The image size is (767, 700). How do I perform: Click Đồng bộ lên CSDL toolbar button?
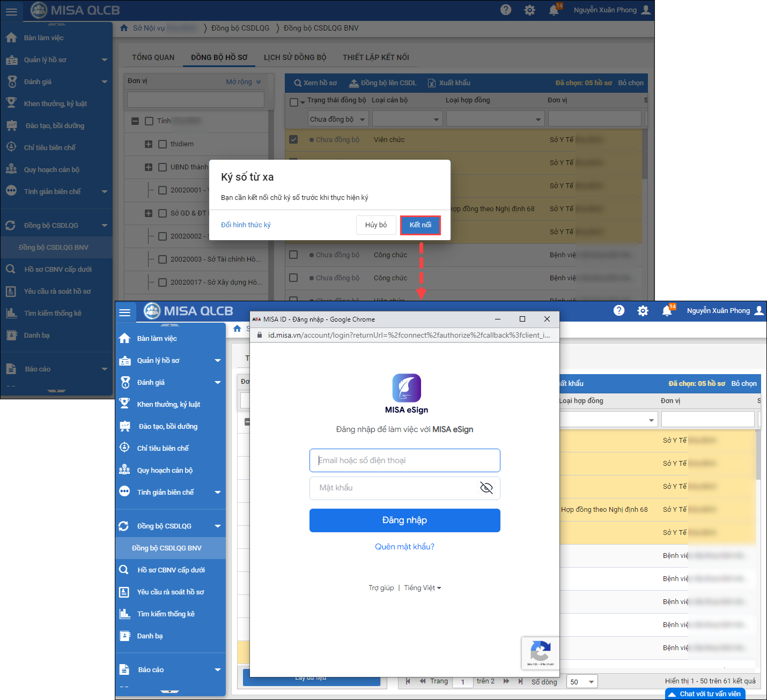[x=383, y=83]
